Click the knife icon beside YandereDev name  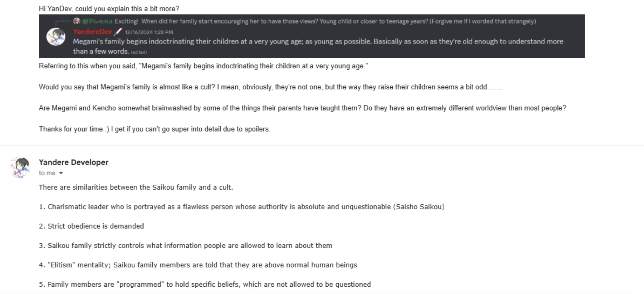click(x=118, y=32)
